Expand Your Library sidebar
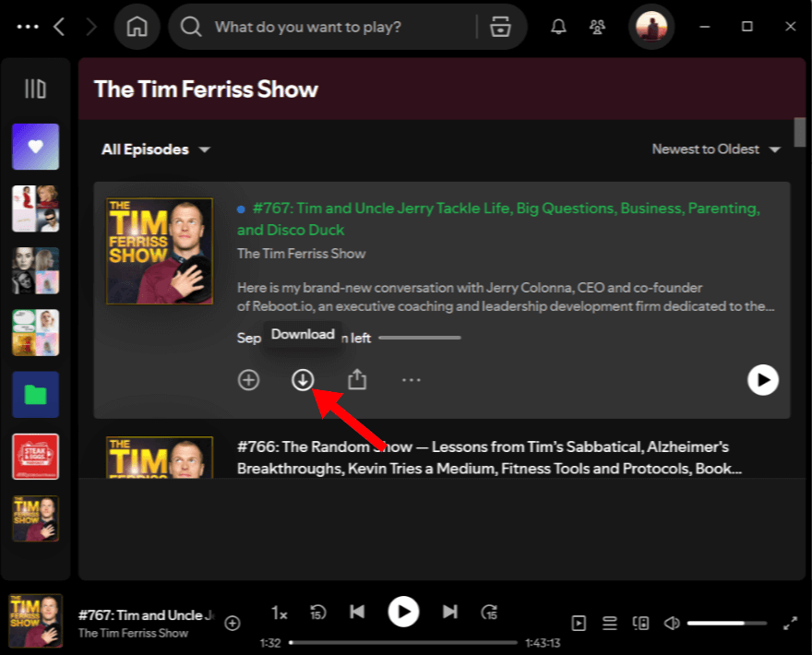This screenshot has height=655, width=812. (x=35, y=89)
